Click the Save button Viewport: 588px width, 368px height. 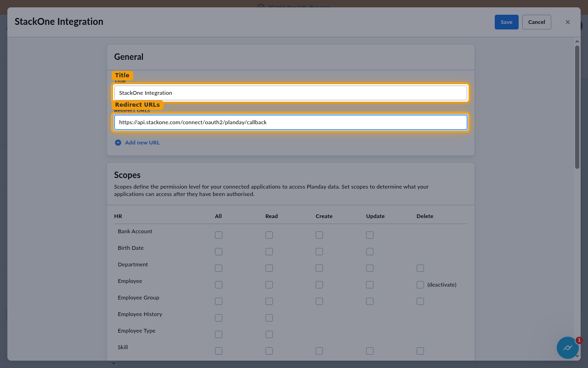[x=506, y=22]
